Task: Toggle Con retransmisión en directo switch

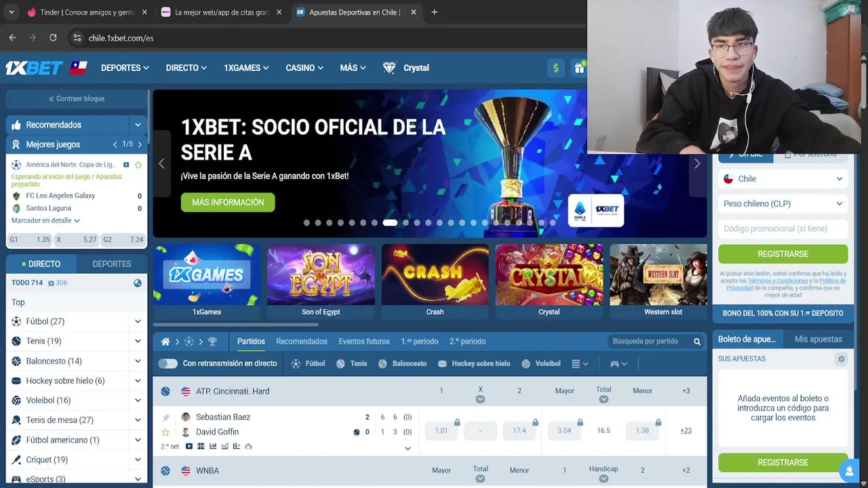Action: click(167, 363)
